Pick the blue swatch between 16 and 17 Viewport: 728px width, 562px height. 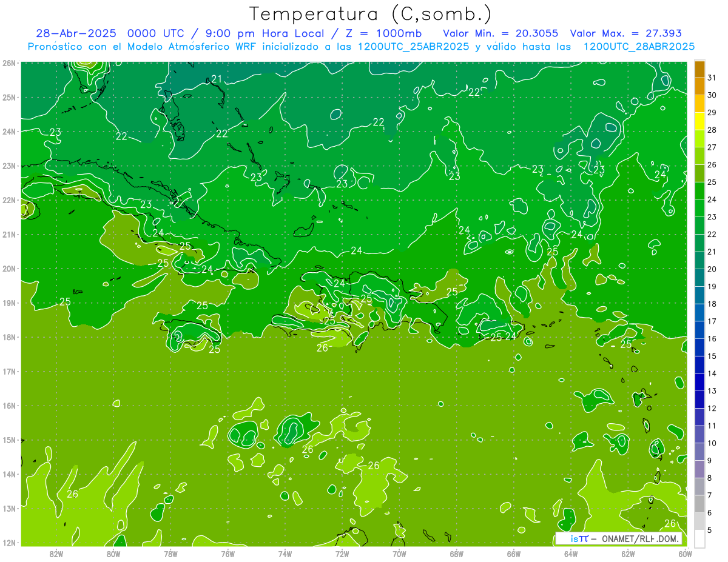pyautogui.click(x=699, y=330)
